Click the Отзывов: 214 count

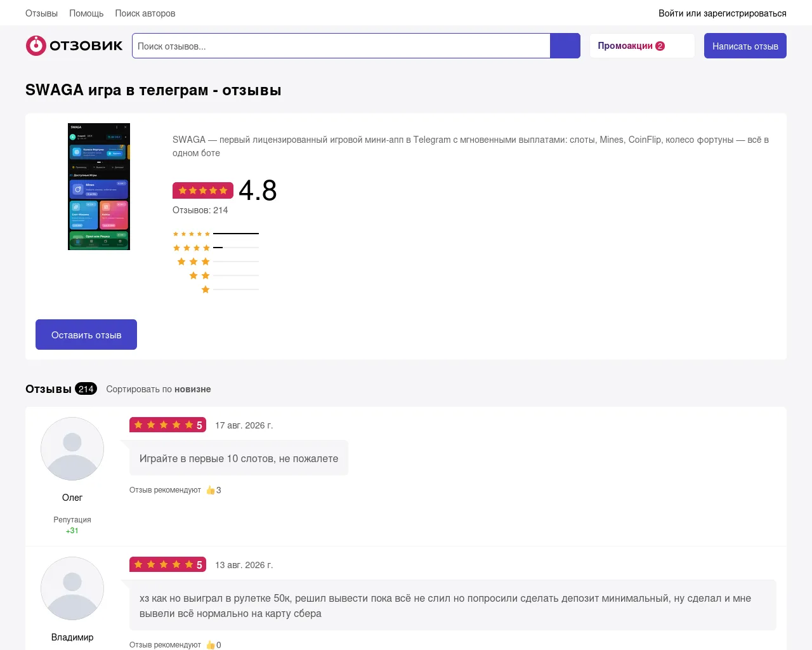pyautogui.click(x=200, y=210)
